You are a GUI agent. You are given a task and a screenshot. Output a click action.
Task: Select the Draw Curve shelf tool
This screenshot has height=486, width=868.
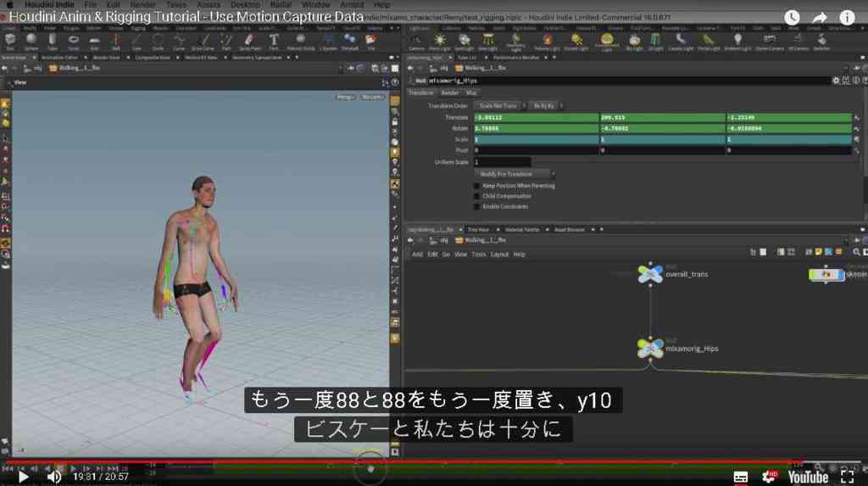coord(203,41)
